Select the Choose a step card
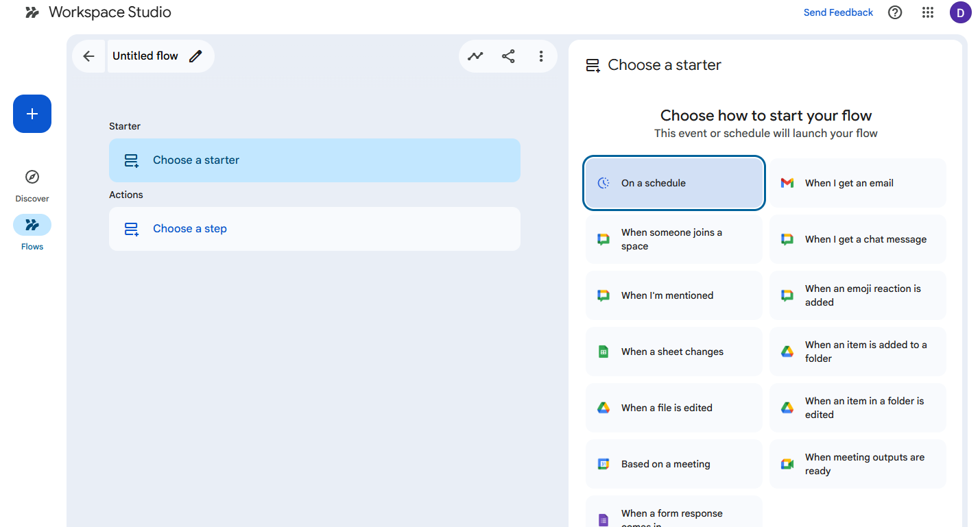Screen dimensions: 980x527 [x=315, y=229]
